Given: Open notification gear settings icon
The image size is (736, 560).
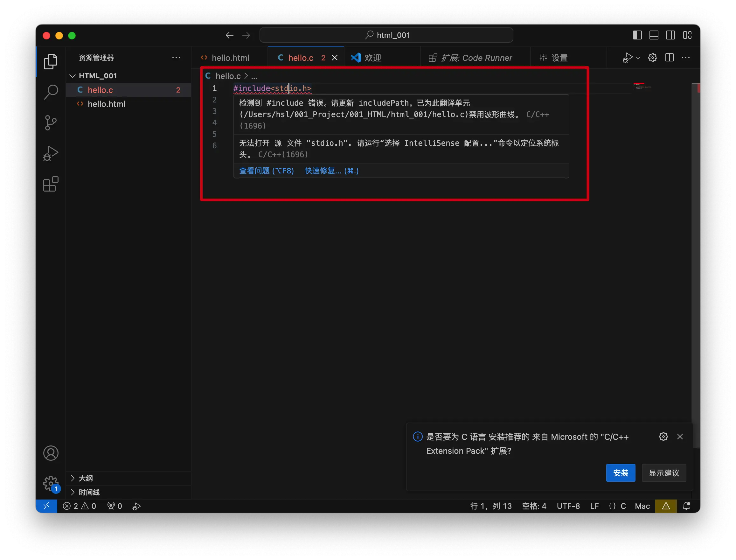Looking at the screenshot, I should point(663,436).
